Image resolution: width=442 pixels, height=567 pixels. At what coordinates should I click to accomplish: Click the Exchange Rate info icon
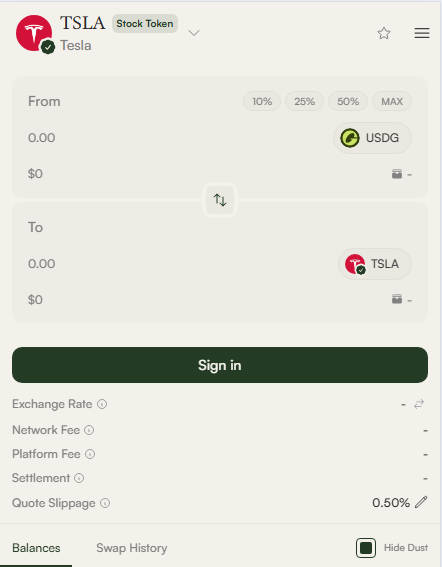102,404
